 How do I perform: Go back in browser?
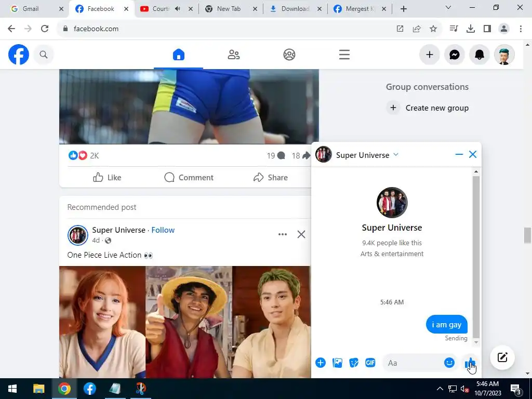(11, 29)
